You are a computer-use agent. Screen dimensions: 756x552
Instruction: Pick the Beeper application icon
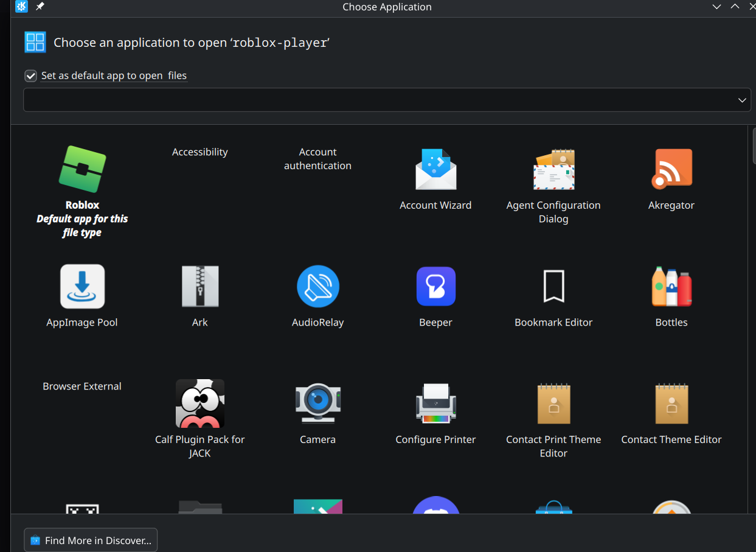pos(435,287)
